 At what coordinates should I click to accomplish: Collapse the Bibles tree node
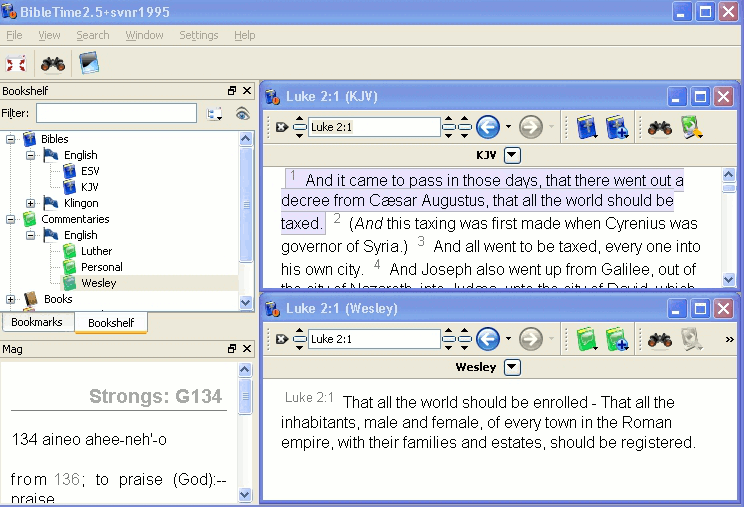[11, 139]
